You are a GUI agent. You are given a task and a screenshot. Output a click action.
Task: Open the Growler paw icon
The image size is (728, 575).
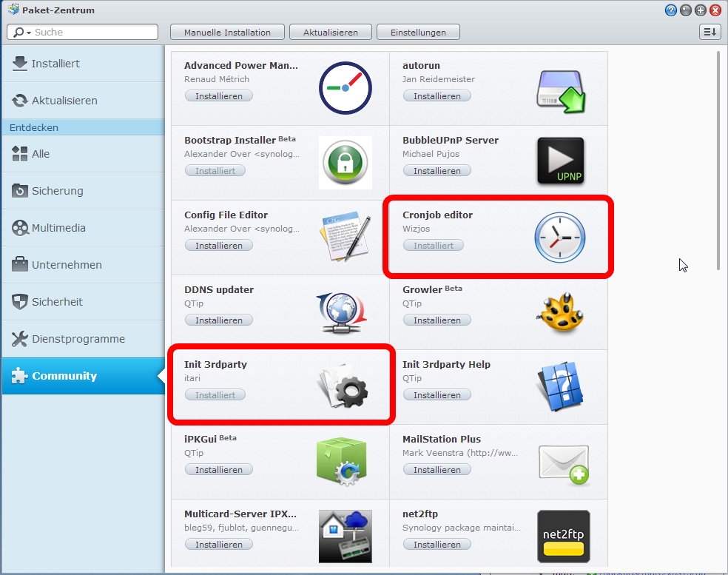(x=560, y=312)
